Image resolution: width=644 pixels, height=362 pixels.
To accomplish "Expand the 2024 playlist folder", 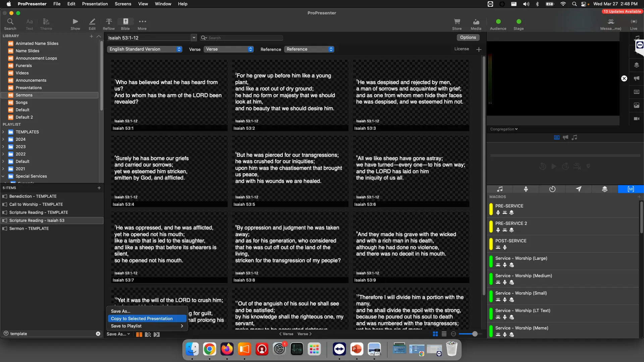I will 3,139.
